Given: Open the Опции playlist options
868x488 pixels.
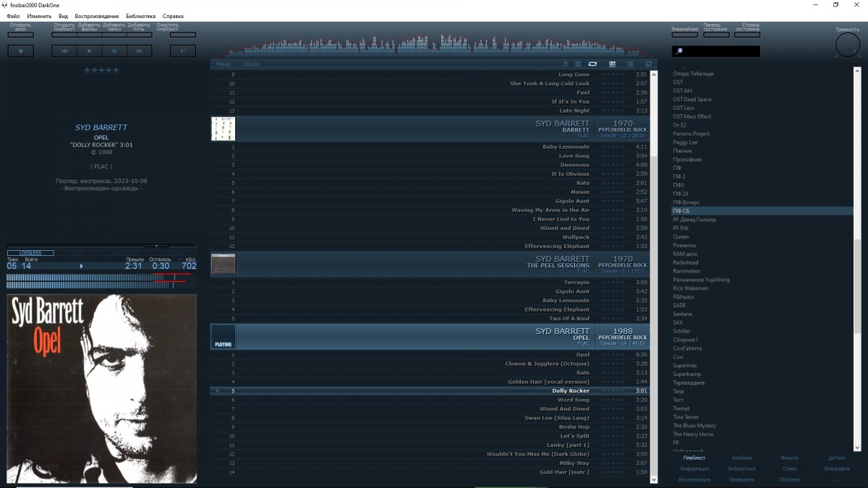Looking at the screenshot, I should 250,64.
